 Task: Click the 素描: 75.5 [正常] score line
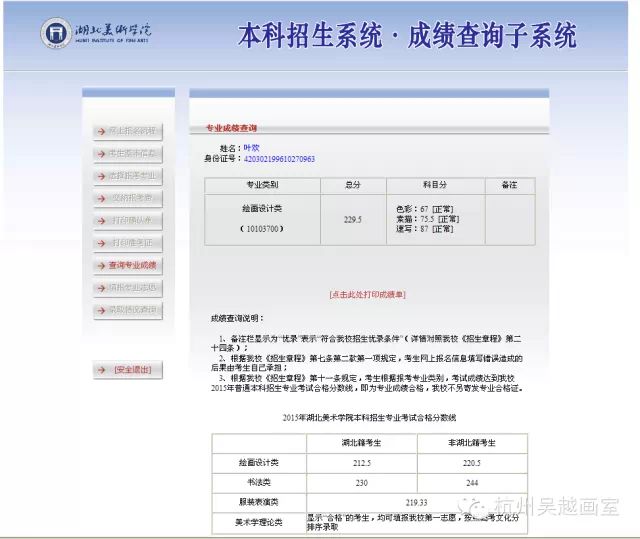coord(427,219)
